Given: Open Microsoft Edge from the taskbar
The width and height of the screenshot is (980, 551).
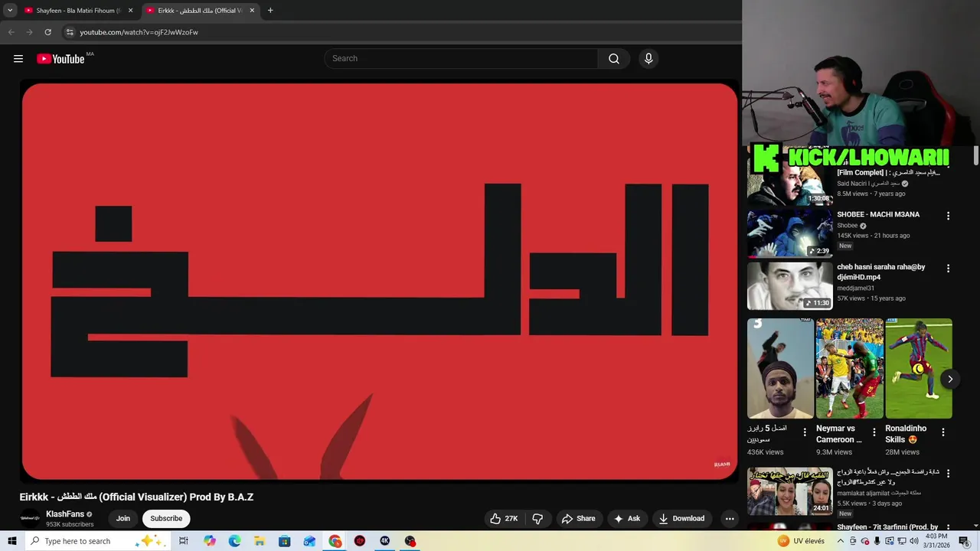Looking at the screenshot, I should point(234,541).
